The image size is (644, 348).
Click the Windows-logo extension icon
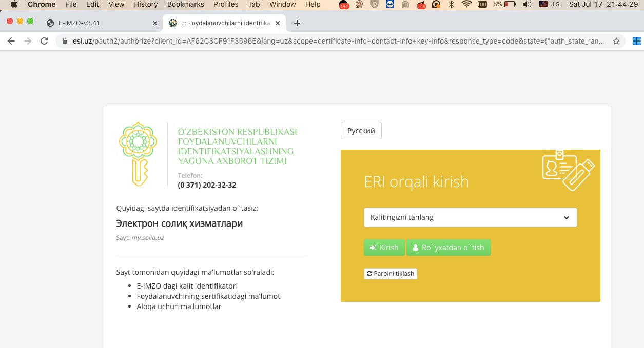637,42
